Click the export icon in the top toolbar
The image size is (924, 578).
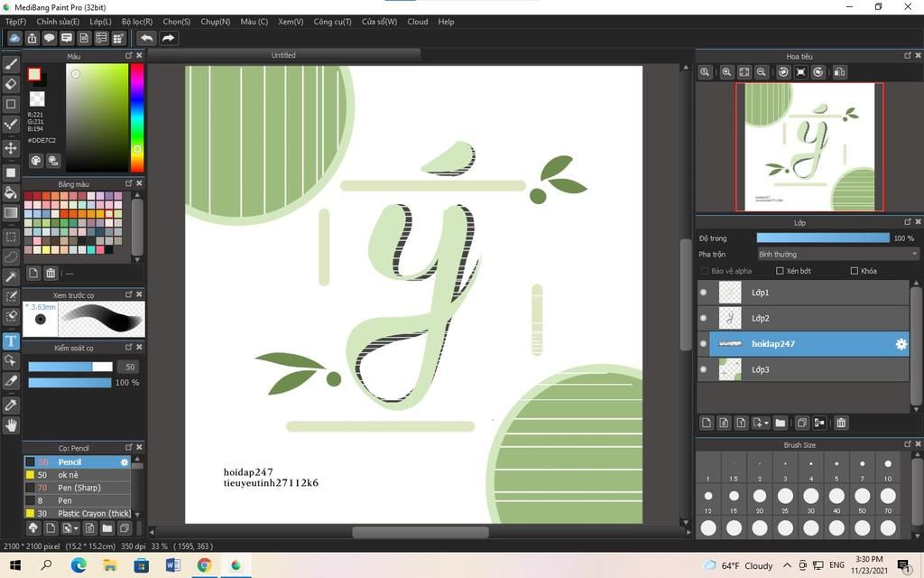32,38
